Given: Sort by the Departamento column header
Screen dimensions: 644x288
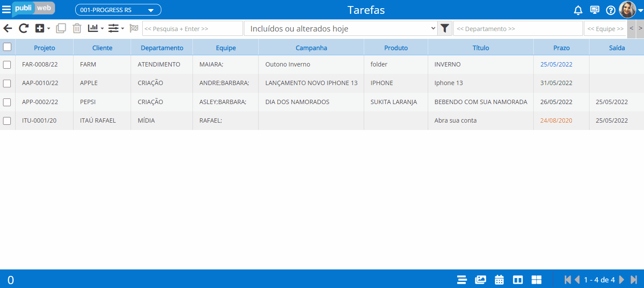Looking at the screenshot, I should coord(162,48).
